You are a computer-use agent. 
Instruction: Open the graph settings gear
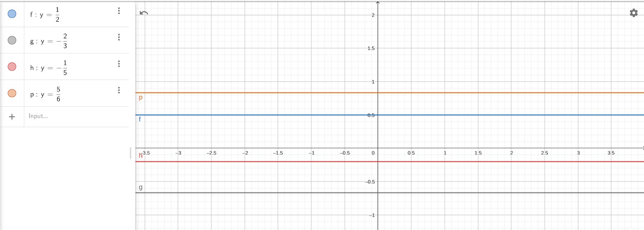coord(634,13)
